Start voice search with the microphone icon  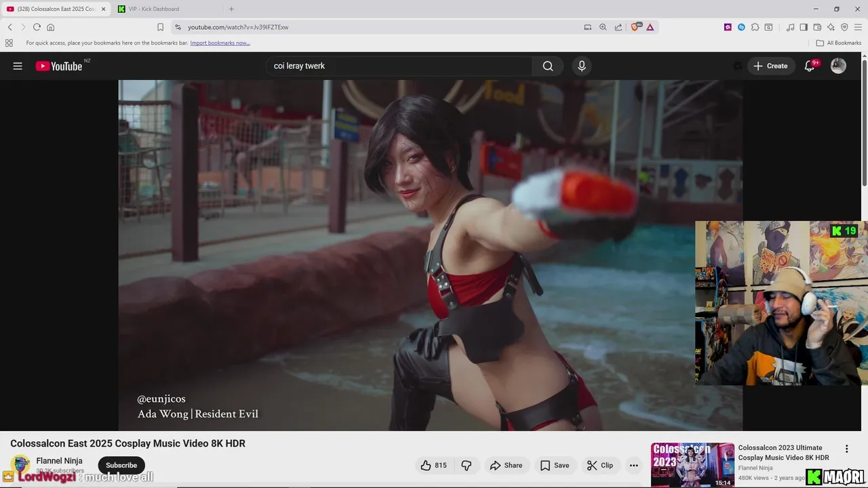[x=581, y=66]
